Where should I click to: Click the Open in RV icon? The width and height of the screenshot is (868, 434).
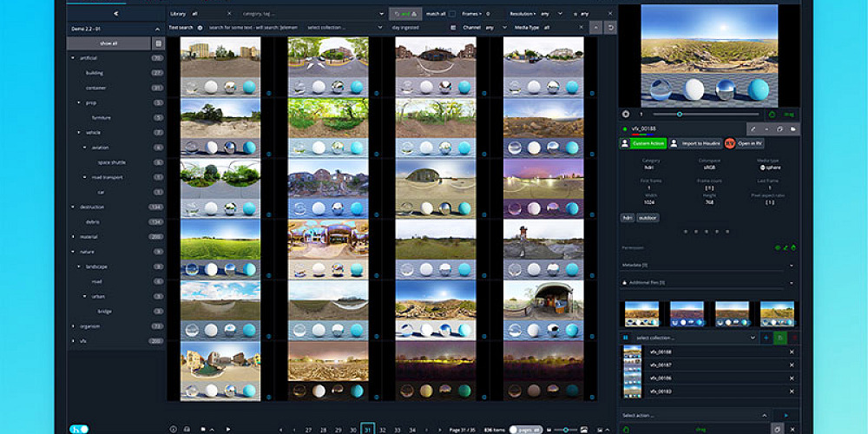(730, 143)
